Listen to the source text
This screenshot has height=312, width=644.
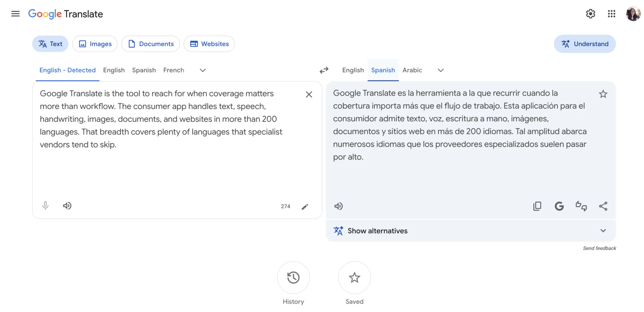[67, 206]
